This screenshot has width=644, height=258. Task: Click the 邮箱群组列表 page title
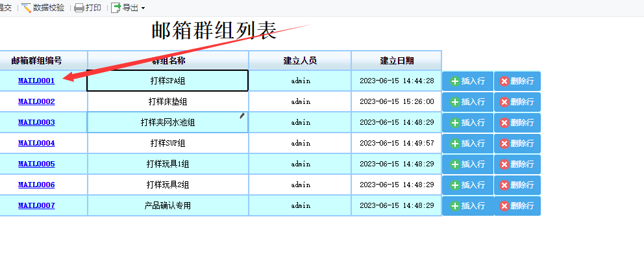[x=214, y=31]
